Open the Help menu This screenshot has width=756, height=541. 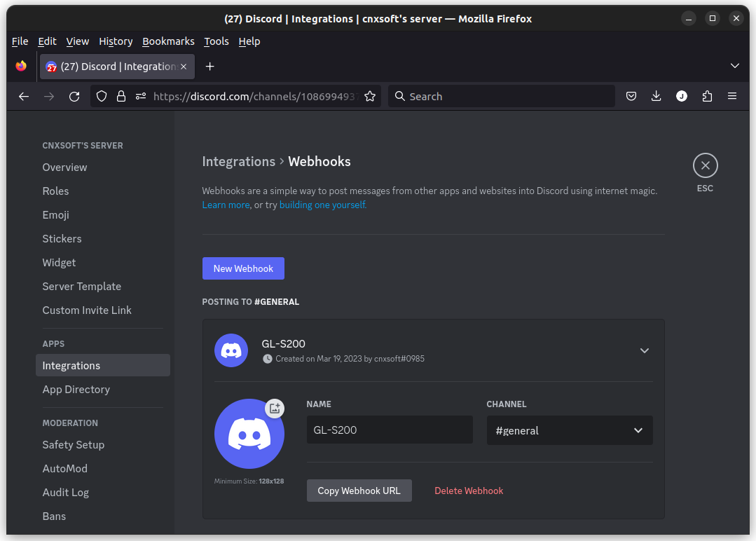point(249,41)
